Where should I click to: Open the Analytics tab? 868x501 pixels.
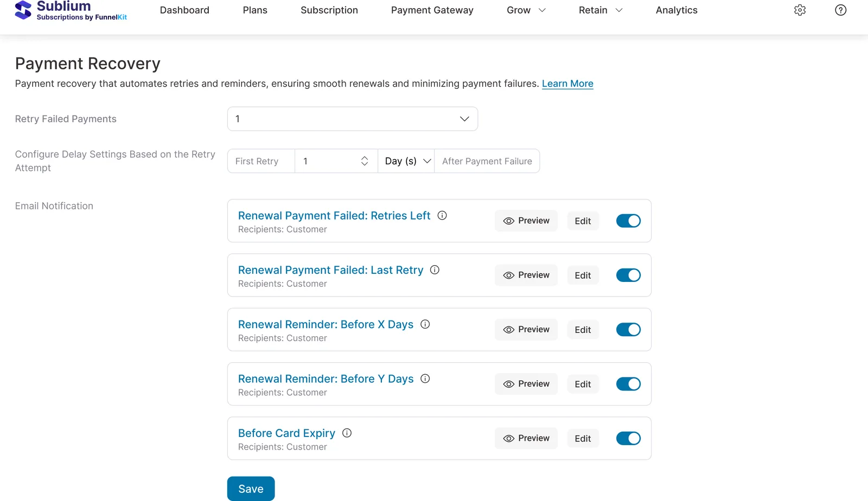[676, 10]
